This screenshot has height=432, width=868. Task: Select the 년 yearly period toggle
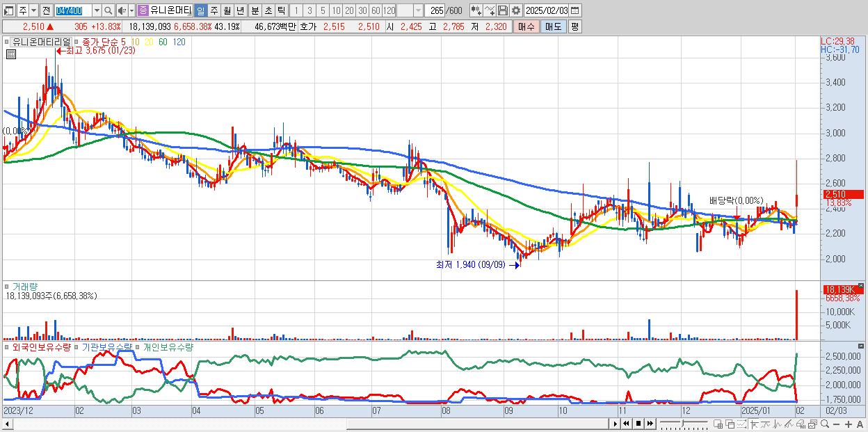coord(240,10)
